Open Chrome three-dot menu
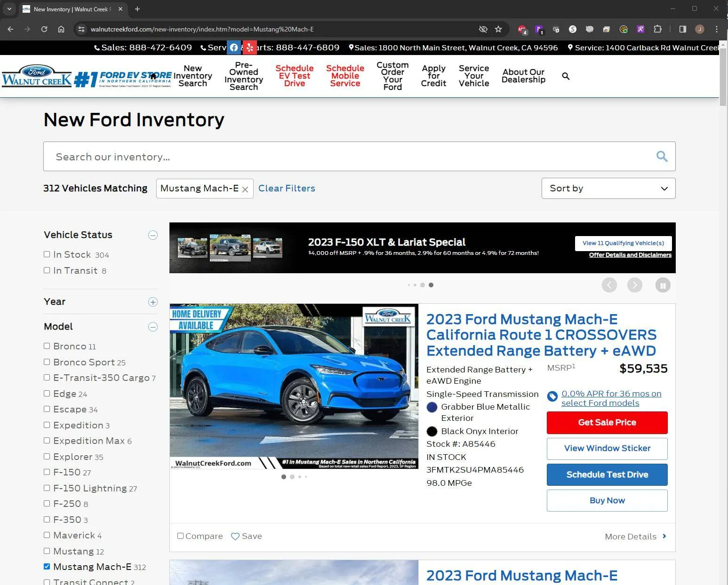The width and height of the screenshot is (728, 585). pos(716,29)
